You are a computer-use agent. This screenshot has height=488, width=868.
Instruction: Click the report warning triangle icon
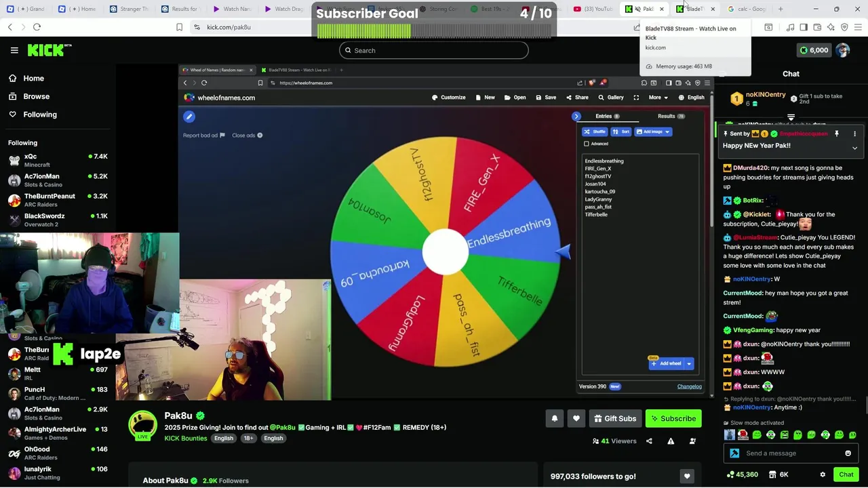tap(671, 441)
